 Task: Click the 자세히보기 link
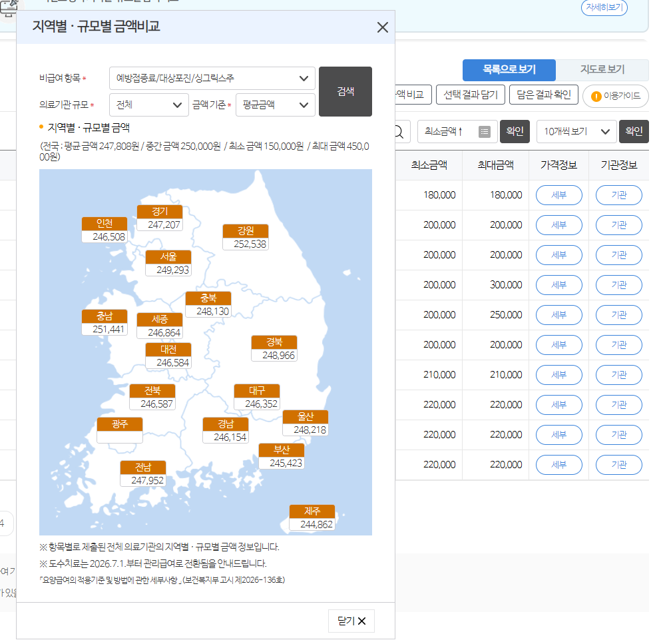click(604, 7)
